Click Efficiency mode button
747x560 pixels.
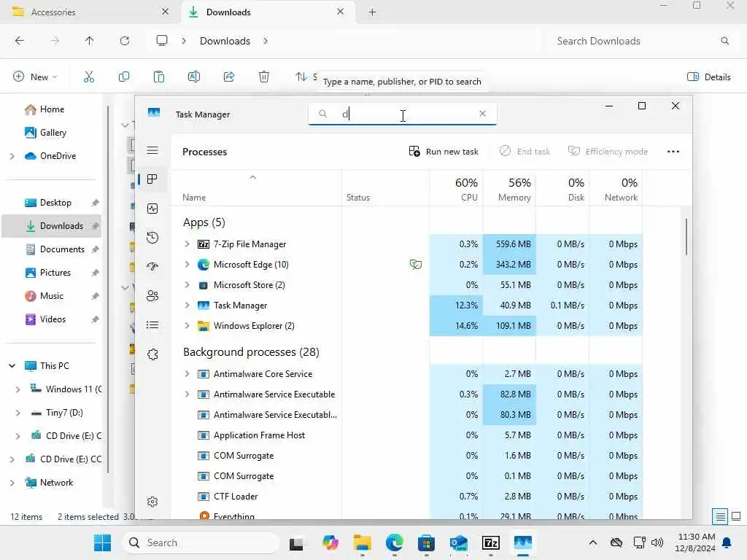[x=608, y=152]
